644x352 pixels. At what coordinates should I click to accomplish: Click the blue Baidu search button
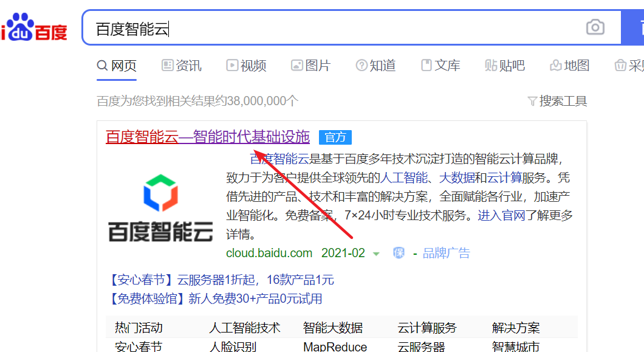coord(632,27)
